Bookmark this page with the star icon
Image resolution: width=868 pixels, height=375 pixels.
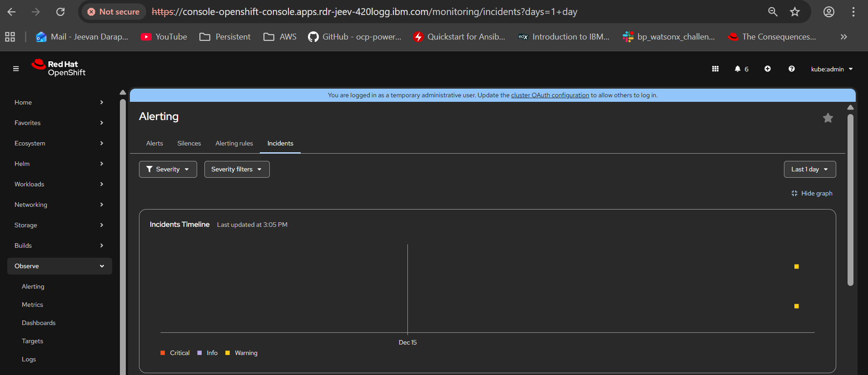[795, 12]
